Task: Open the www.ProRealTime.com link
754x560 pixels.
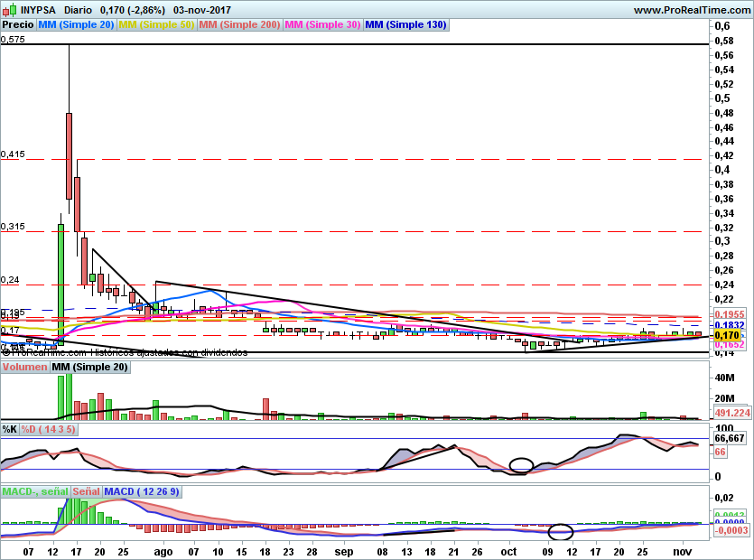Action: click(x=691, y=10)
